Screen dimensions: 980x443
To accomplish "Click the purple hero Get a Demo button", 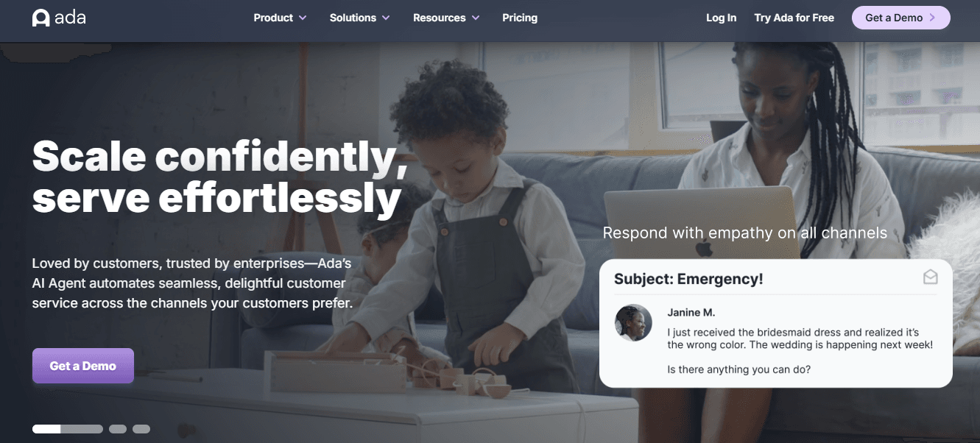I will coord(83,366).
